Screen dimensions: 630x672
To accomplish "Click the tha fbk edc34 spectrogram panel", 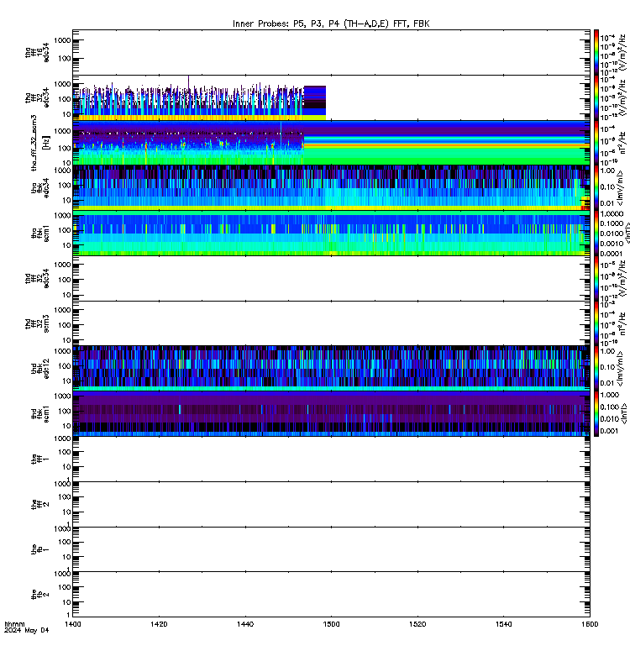I will coord(331,187).
